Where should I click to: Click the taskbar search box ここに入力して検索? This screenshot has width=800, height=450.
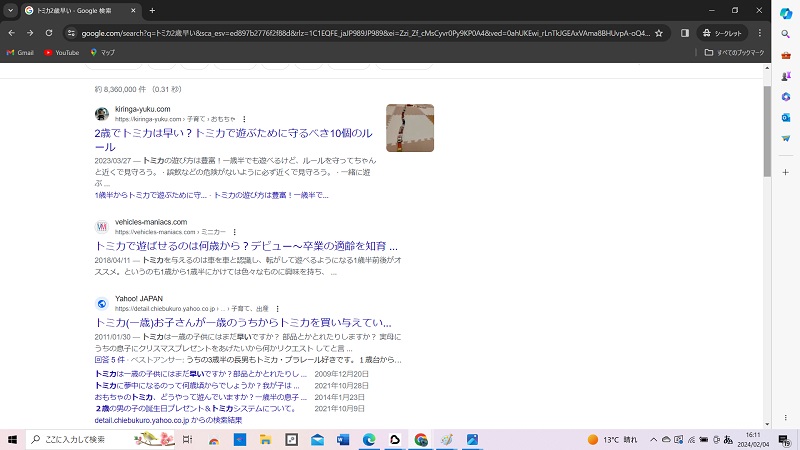[100, 439]
